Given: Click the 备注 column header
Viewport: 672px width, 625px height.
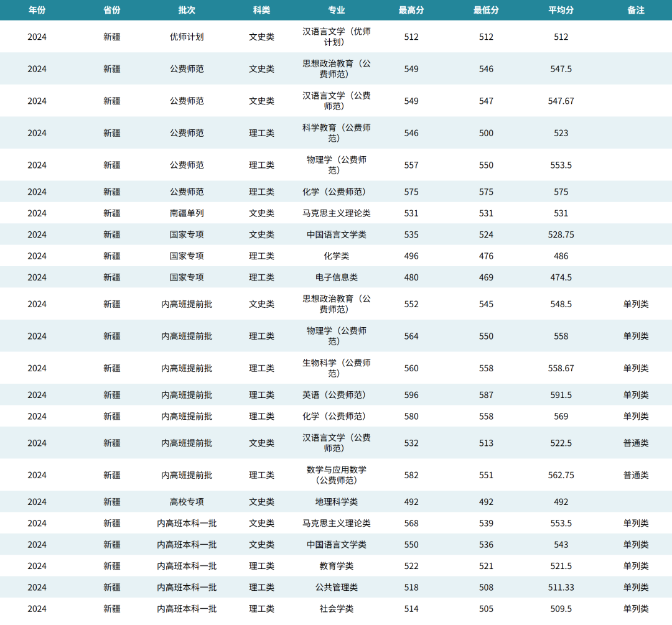Looking at the screenshot, I should pos(636,11).
